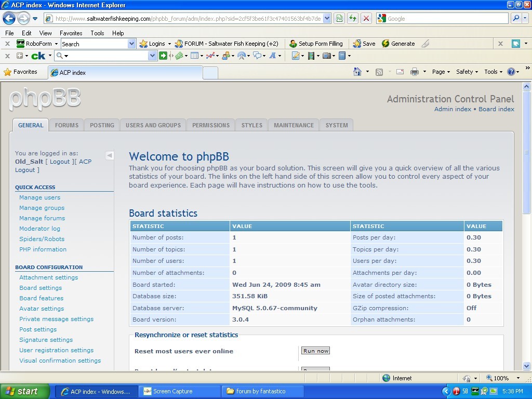Click the browser address bar URL
Viewport: 532px width, 399px height.
pos(188,19)
